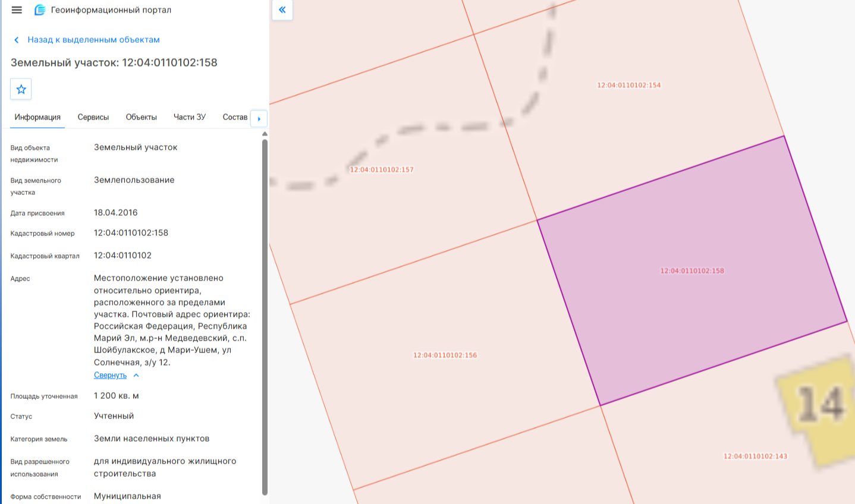
Task: Click parcel label 12:04:0110102:143 on map
Action: pyautogui.click(x=755, y=456)
